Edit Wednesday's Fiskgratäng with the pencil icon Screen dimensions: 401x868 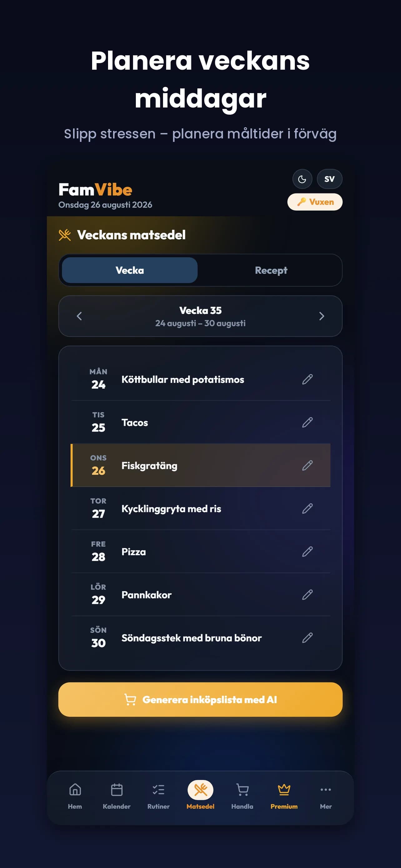tap(307, 465)
